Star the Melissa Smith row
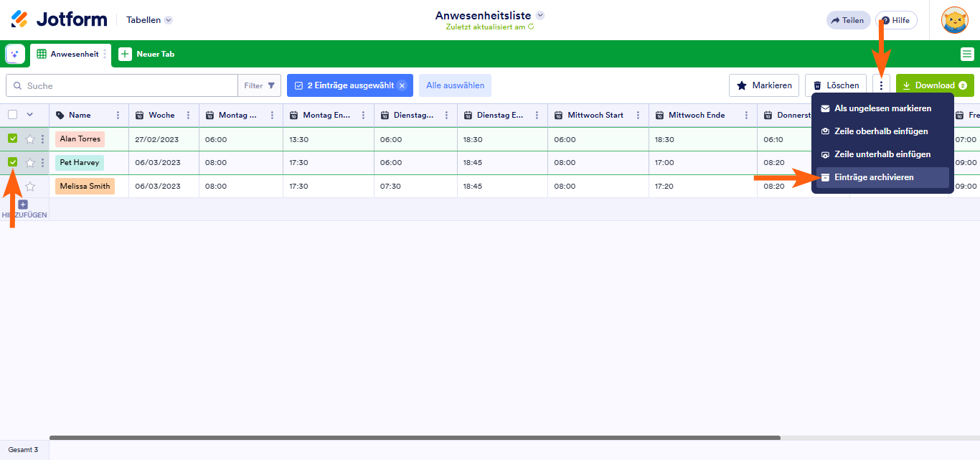Screen dimensions: 980x460 tap(30, 187)
